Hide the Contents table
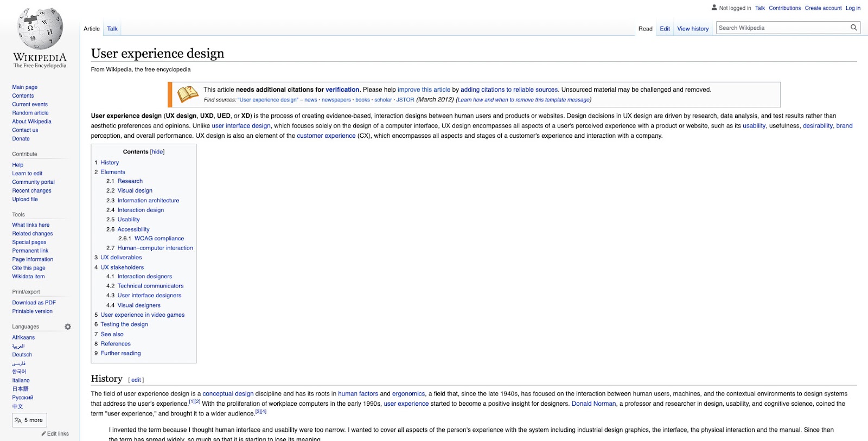The height and width of the screenshot is (441, 868). pyautogui.click(x=157, y=152)
